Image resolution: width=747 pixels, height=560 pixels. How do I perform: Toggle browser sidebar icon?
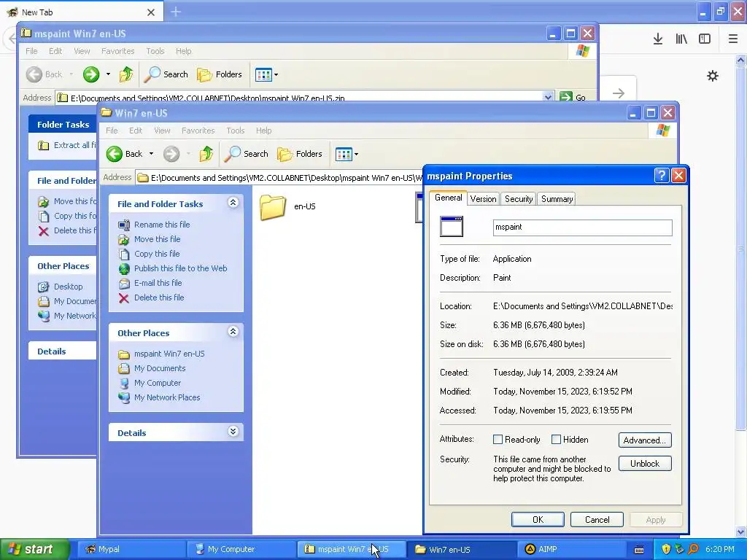(705, 39)
